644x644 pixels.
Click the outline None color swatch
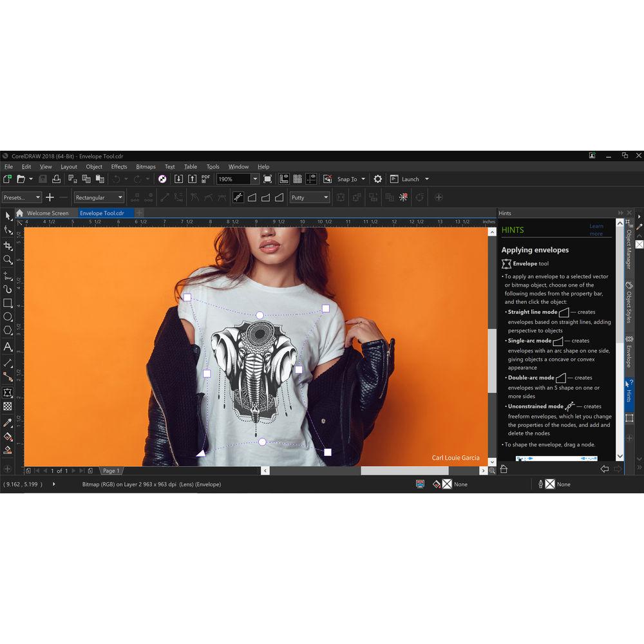tap(550, 484)
